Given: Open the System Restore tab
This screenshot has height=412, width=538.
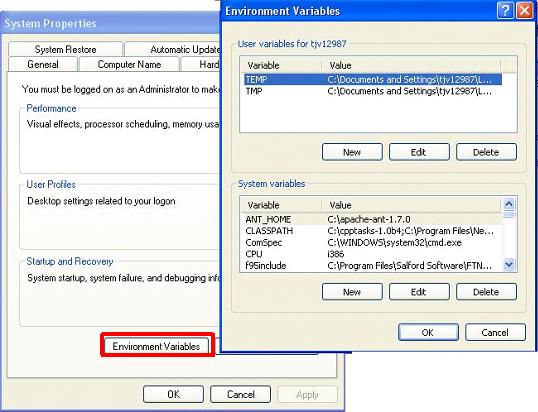Looking at the screenshot, I should tap(65, 49).
